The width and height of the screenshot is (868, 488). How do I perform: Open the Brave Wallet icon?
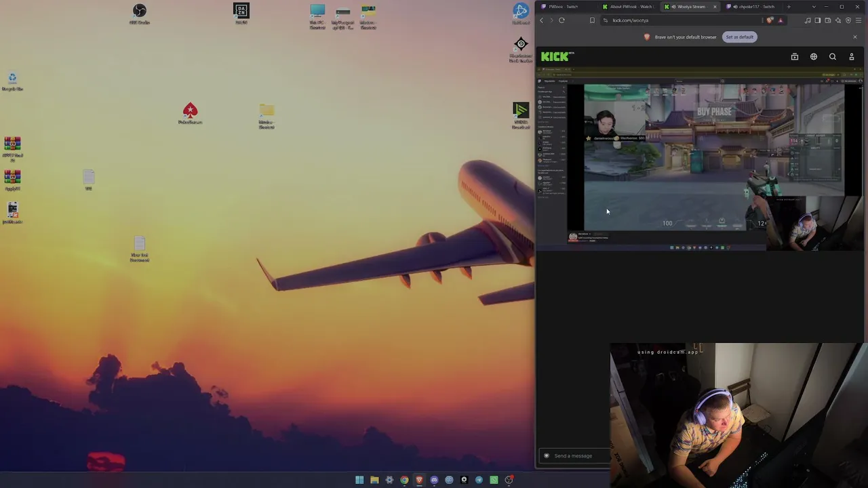pyautogui.click(x=828, y=20)
